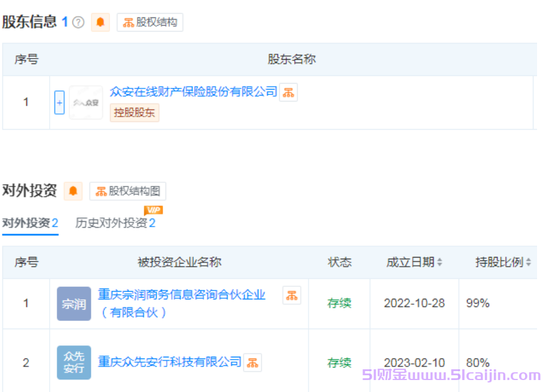Click the 状态 column header
Screen dimensions: 552x392
pyautogui.click(x=339, y=262)
